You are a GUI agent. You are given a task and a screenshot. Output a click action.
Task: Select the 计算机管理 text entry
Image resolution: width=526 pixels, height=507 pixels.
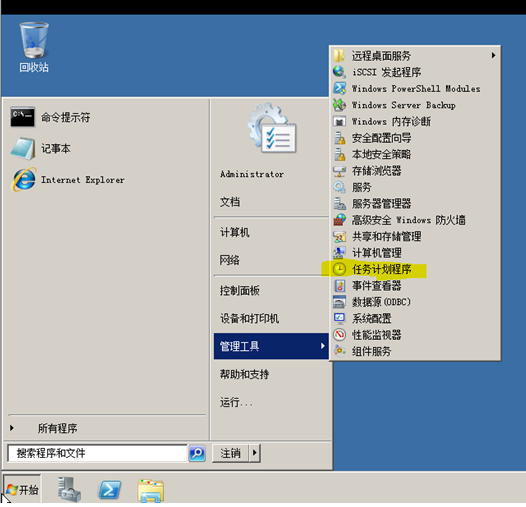tap(377, 253)
